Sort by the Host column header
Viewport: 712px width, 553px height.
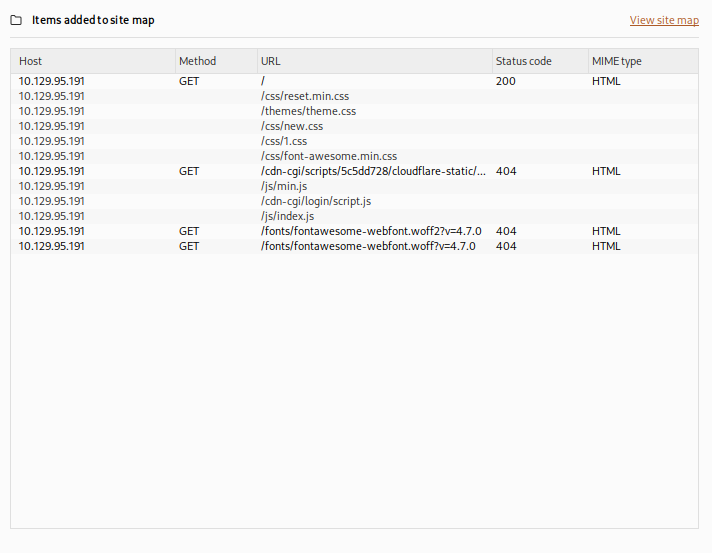[x=93, y=61]
